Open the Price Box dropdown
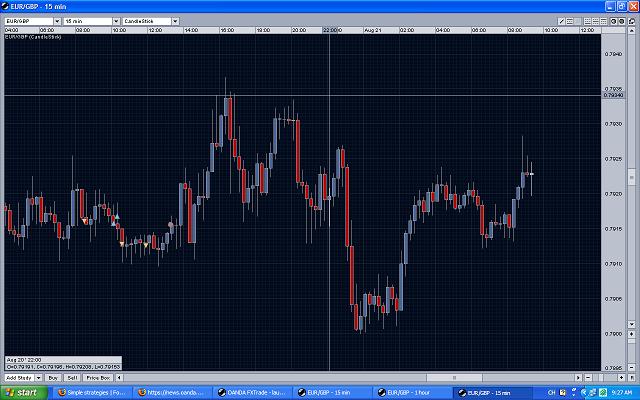Image resolution: width=640 pixels, height=400 pixels. tap(99, 378)
